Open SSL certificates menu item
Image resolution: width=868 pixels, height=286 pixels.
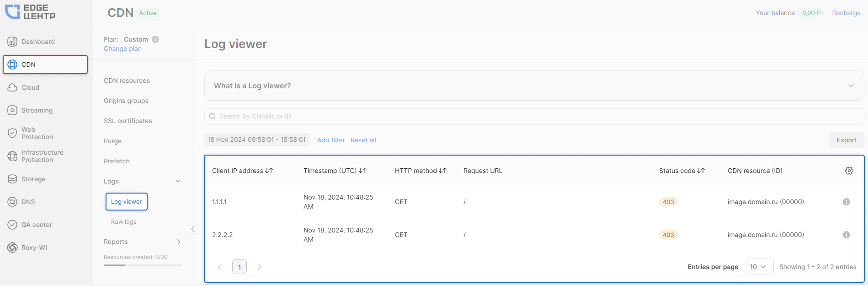(x=128, y=121)
